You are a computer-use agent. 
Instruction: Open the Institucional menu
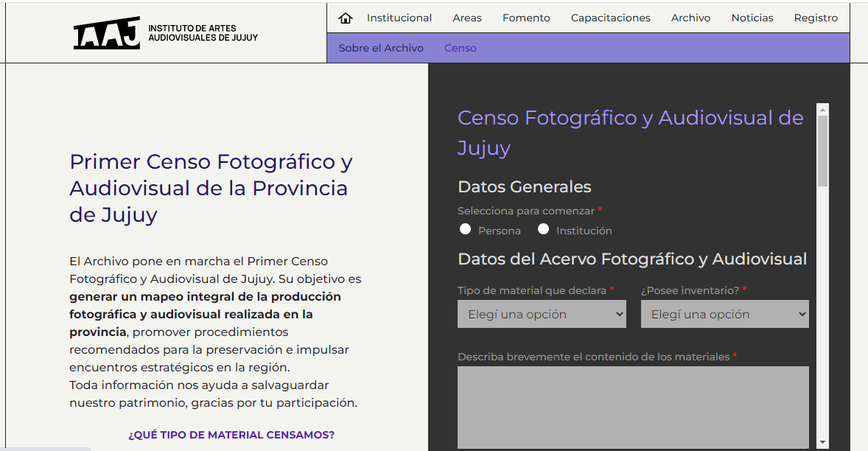(x=399, y=18)
